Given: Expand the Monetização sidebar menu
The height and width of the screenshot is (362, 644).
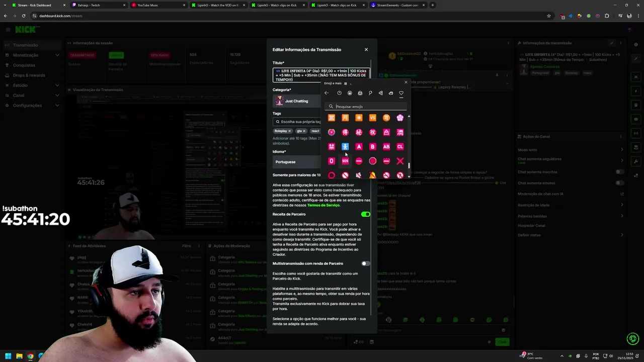Looking at the screenshot, I should point(32,55).
